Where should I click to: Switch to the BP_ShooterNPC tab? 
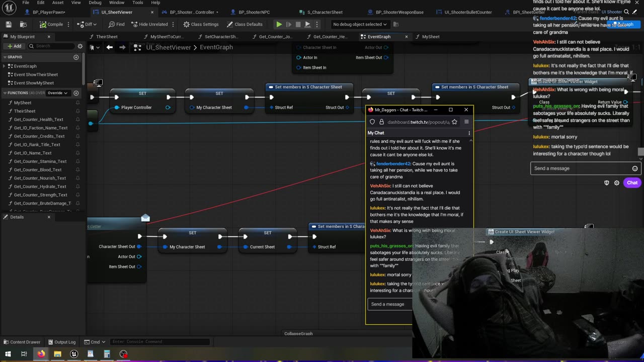[254, 12]
